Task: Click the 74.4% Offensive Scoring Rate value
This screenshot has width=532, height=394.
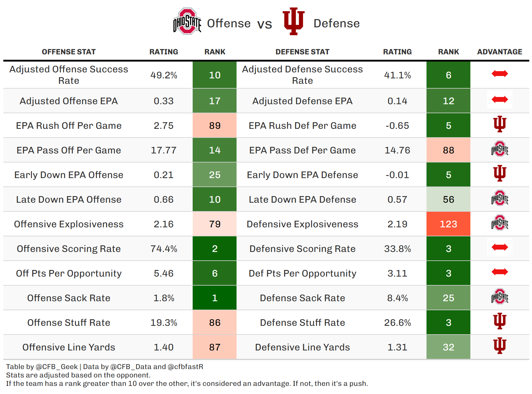Action: [x=164, y=249]
